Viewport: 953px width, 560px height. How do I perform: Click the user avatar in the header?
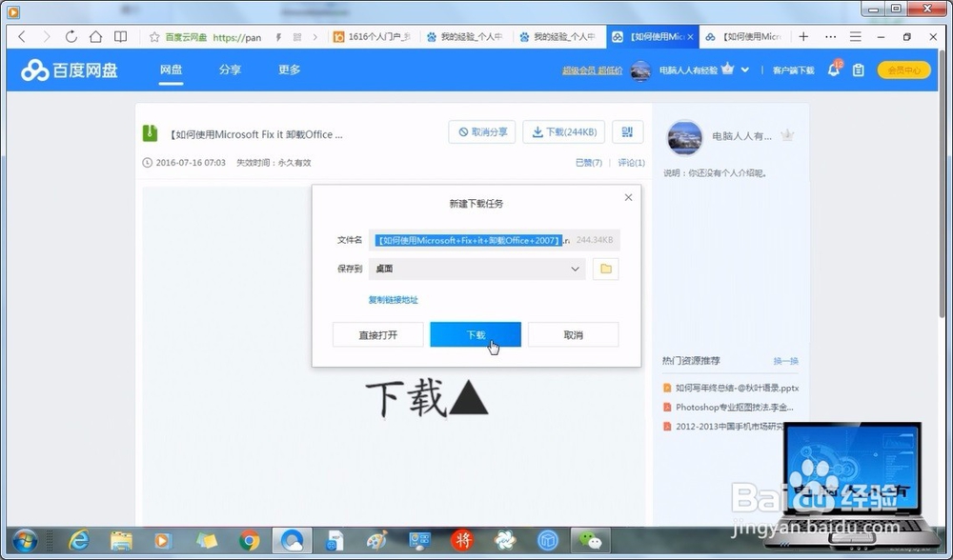tap(640, 70)
